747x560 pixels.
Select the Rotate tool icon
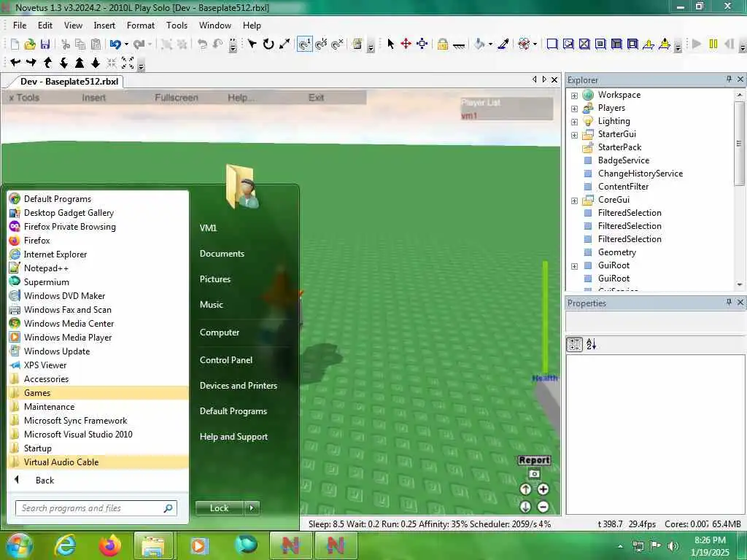click(x=268, y=44)
